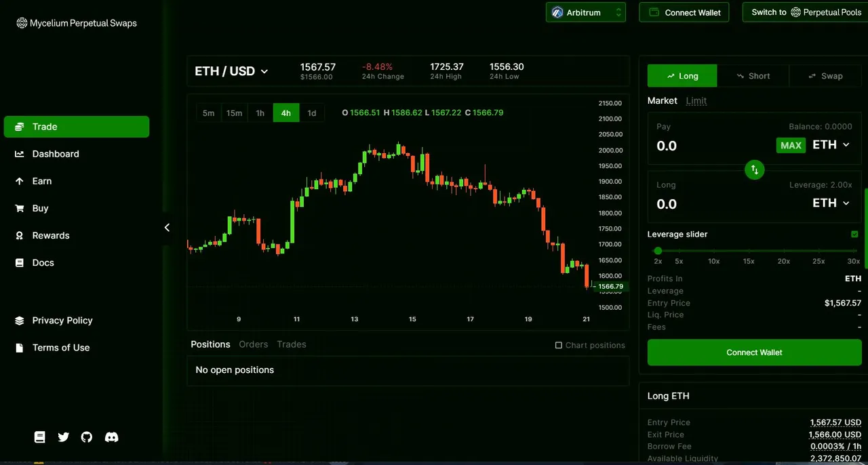The image size is (868, 465).
Task: Open the Arbitrum network dropdown
Action: (x=586, y=12)
